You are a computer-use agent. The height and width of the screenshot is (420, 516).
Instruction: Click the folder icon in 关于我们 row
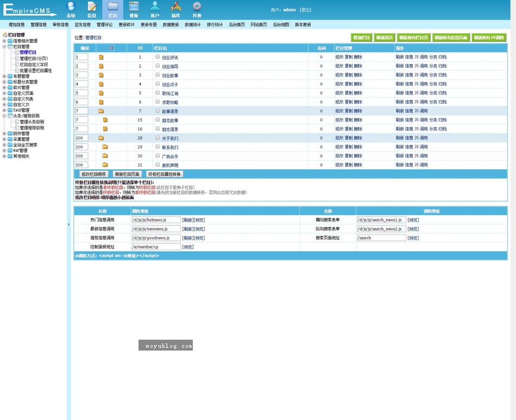tap(101, 138)
